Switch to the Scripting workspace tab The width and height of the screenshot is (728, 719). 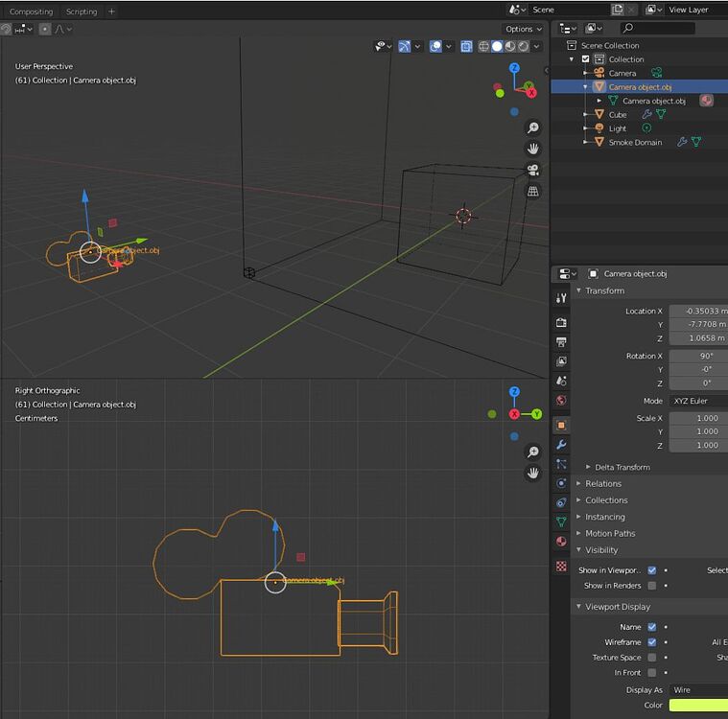coord(82,12)
